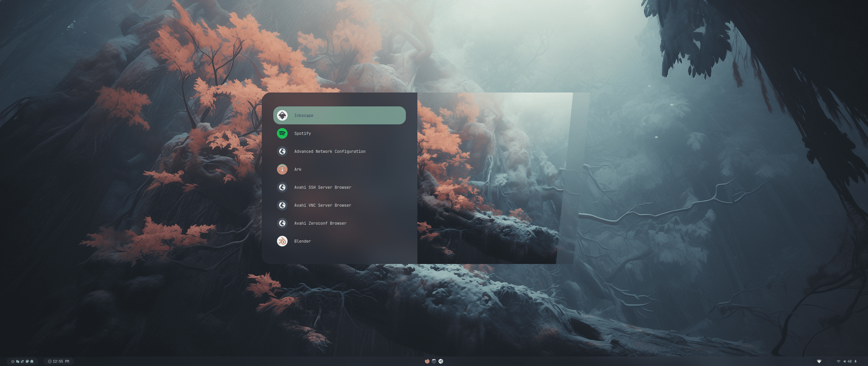This screenshot has height=366, width=868.
Task: Select Advanced Network Configuration entry
Action: click(x=330, y=151)
